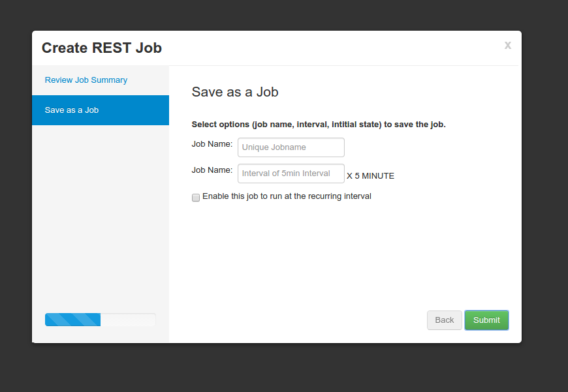This screenshot has height=392, width=568.
Task: Go back with the Back button
Action: [x=445, y=320]
